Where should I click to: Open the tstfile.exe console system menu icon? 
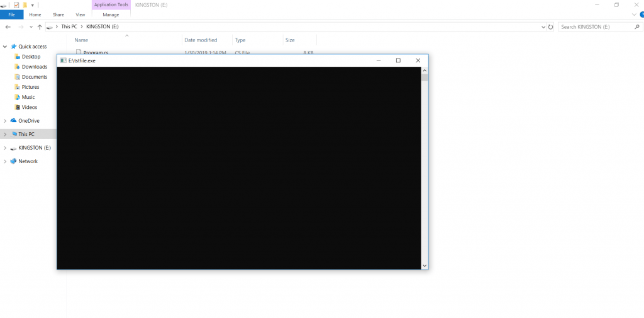point(64,60)
